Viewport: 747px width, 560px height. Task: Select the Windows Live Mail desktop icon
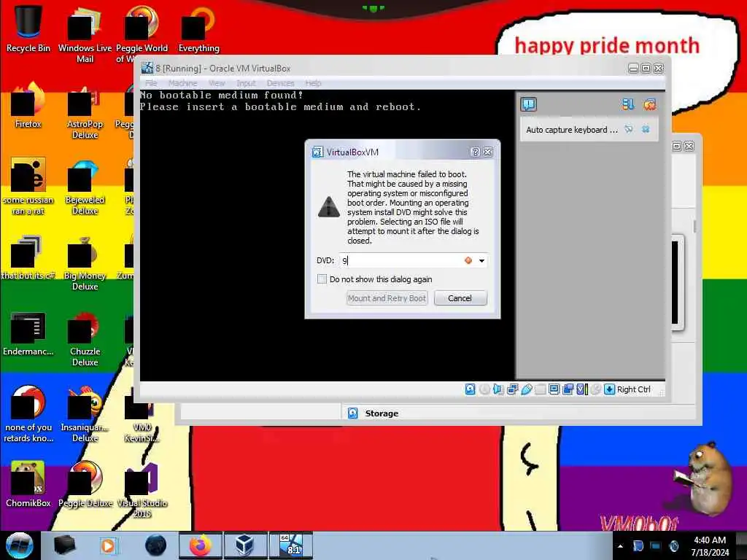tap(85, 34)
